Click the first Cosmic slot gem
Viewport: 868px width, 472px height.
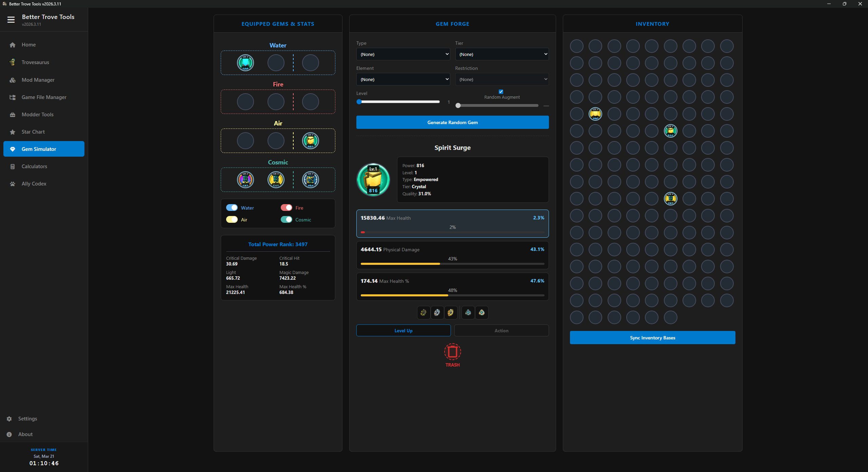pyautogui.click(x=245, y=180)
